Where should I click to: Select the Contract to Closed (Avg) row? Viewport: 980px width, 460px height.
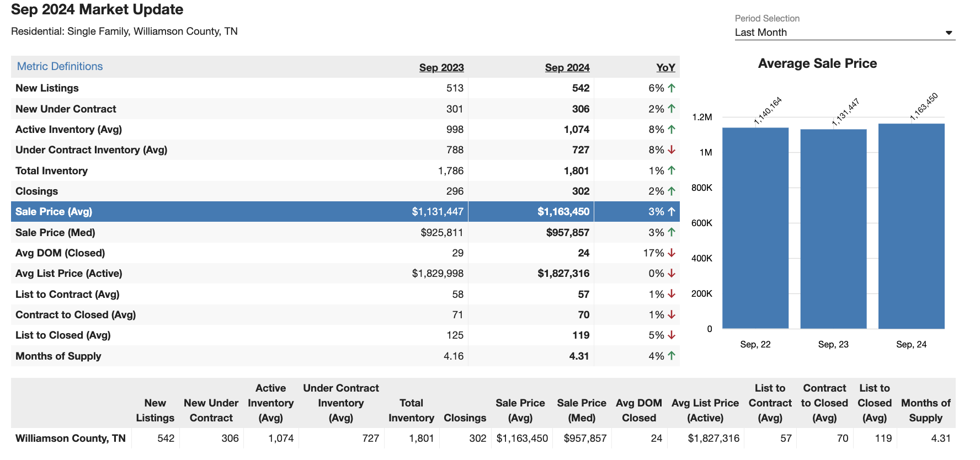(345, 315)
